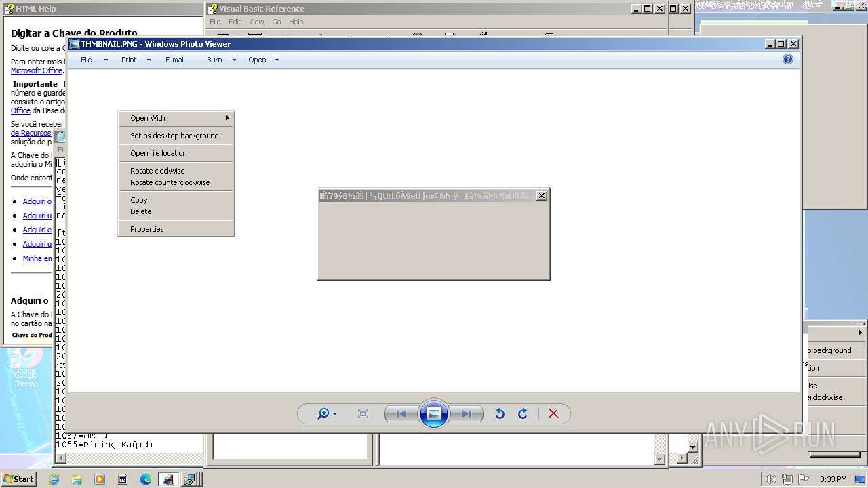Click the red X Delete button in the bottom toolbar
868x488 pixels.
tap(553, 413)
